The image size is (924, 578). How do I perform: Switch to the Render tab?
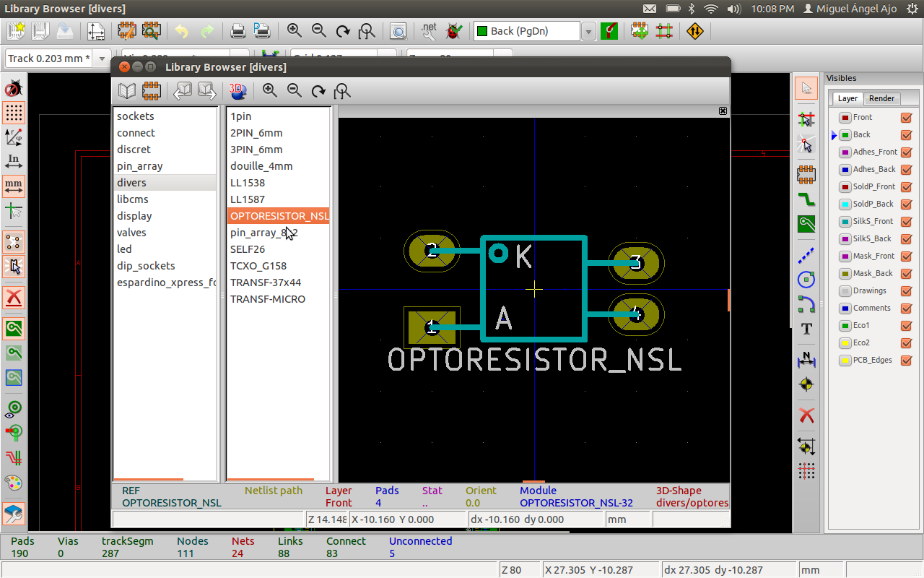click(881, 98)
